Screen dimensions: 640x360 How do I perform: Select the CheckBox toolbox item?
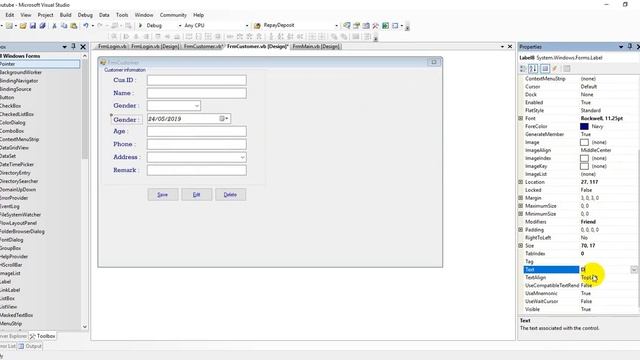click(11, 106)
